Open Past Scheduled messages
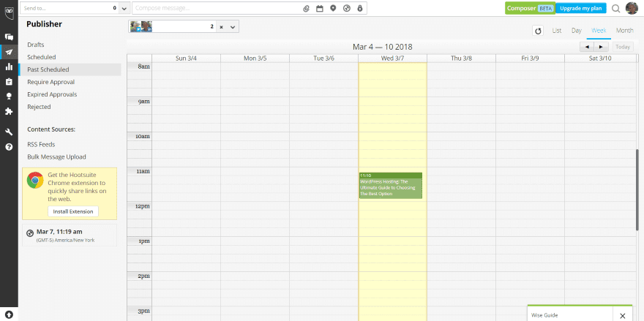Screen dimensions: 644x321 [x=48, y=69]
